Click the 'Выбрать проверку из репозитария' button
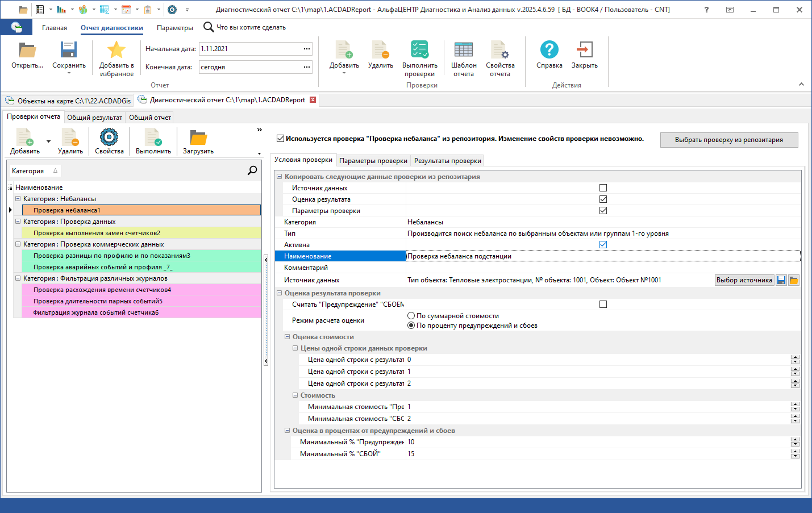The image size is (812, 513). pyautogui.click(x=729, y=140)
